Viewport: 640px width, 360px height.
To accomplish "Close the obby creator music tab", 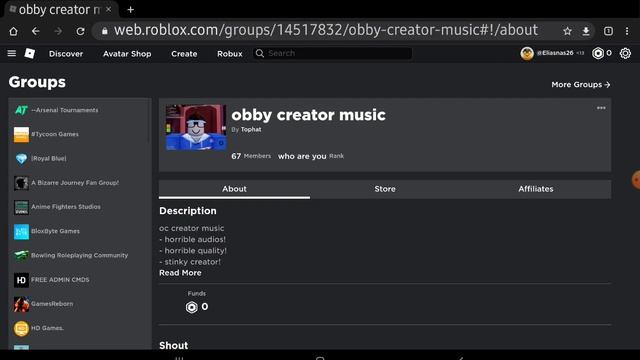I will click(x=109, y=9).
